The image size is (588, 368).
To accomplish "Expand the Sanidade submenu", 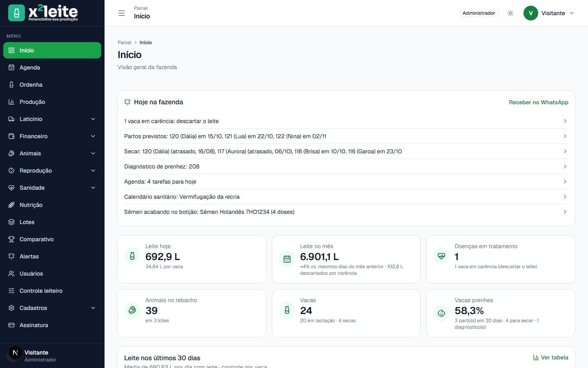I will (52, 188).
